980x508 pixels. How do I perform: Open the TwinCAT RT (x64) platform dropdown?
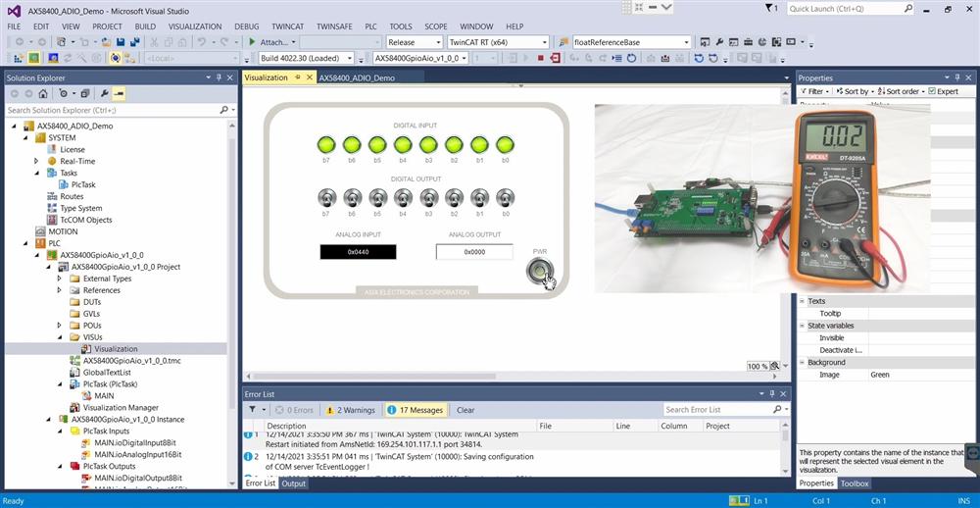(x=544, y=42)
